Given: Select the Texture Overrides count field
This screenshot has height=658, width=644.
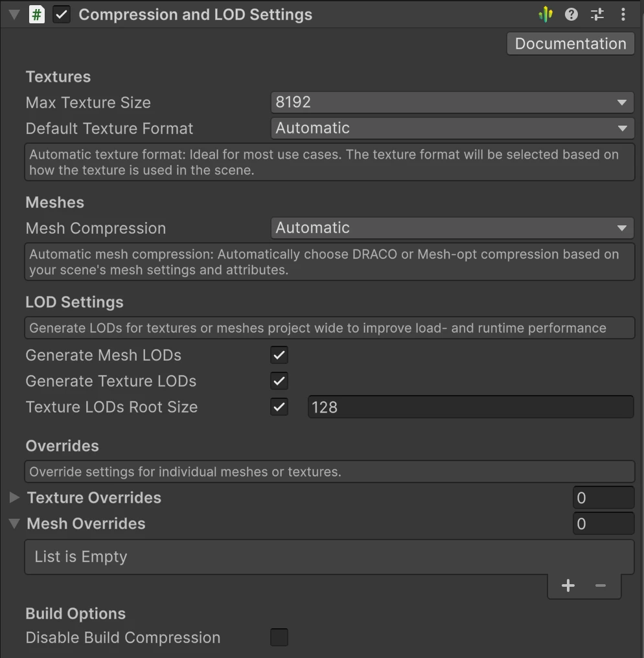Looking at the screenshot, I should [x=603, y=497].
